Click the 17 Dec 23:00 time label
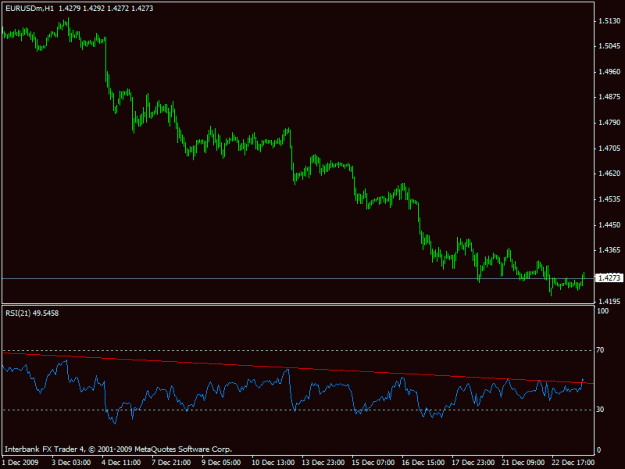The width and height of the screenshot is (625, 469). click(473, 462)
